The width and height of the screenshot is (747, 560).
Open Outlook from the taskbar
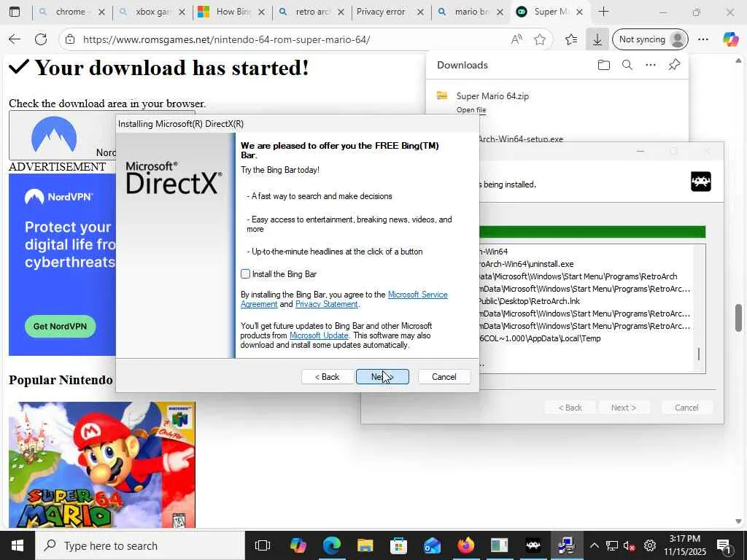(432, 545)
